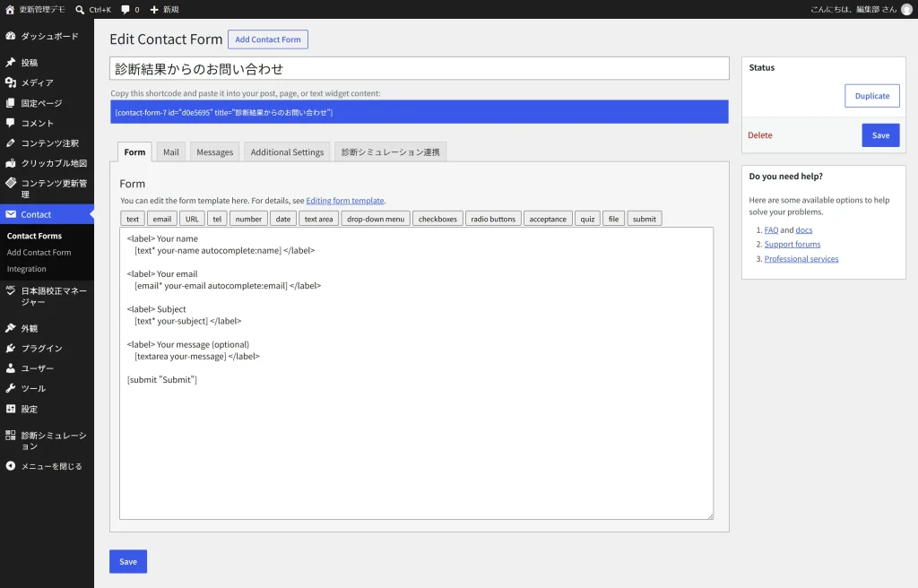Image resolution: width=918 pixels, height=588 pixels.
Task: Open Contact Forms submenu item
Action: coord(35,236)
